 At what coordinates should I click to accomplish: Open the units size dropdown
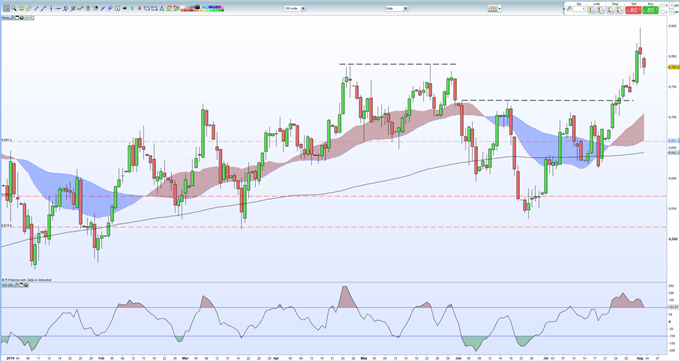(295, 8)
